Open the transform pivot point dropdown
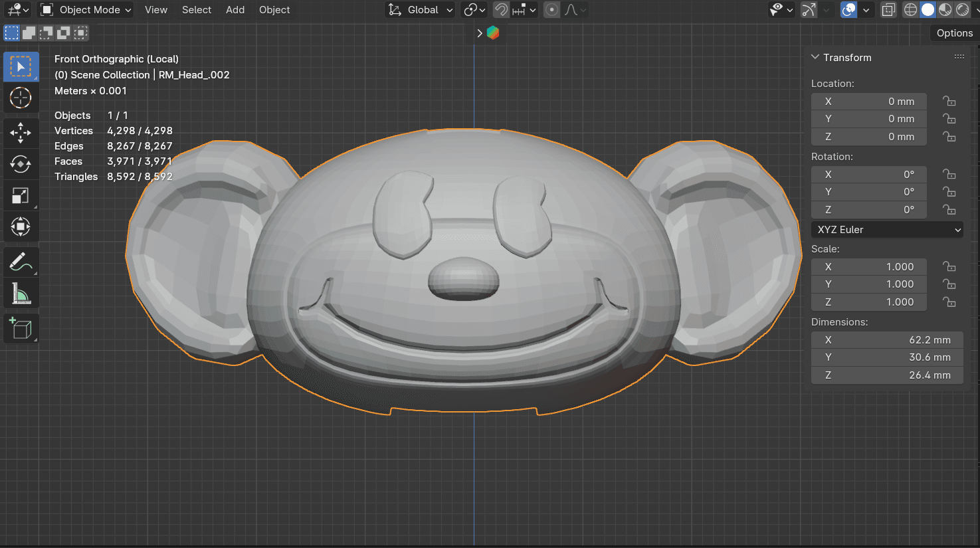Screen dimensions: 980x548 (x=474, y=10)
